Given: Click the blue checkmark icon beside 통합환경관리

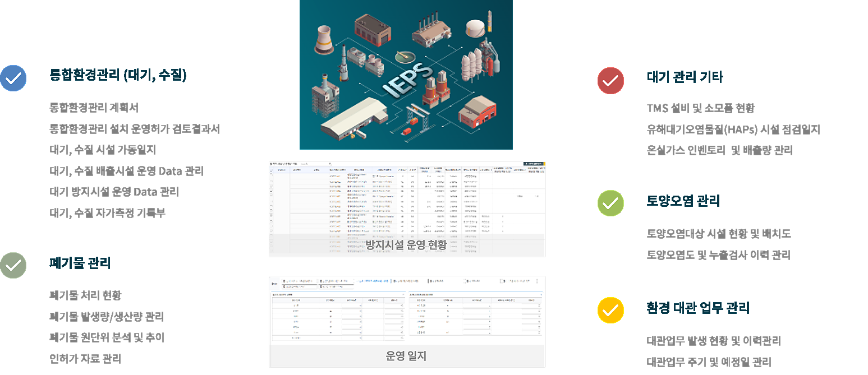Looking at the screenshot, I should click(13, 78).
